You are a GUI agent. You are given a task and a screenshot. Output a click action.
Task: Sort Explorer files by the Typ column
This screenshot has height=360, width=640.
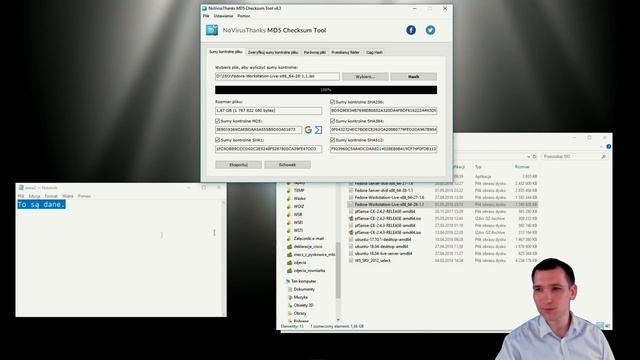pyautogui.click(x=478, y=167)
